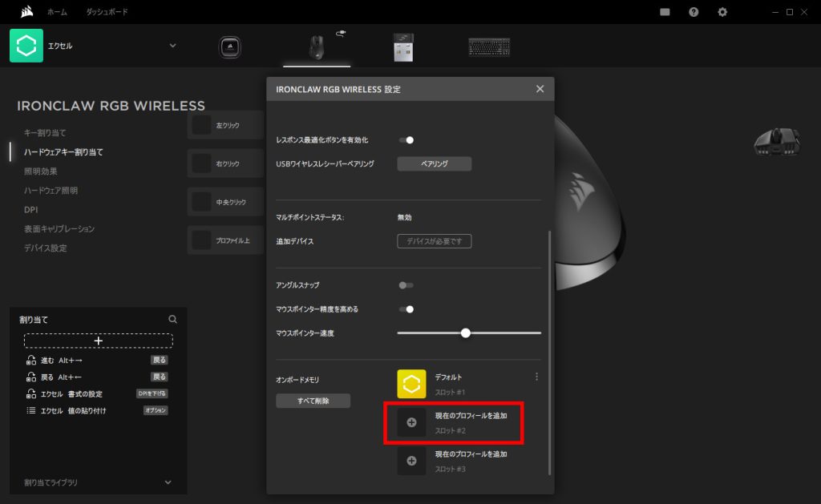Select the 進む Alt+→ assignment row
The image size is (821, 504).
pos(97,360)
